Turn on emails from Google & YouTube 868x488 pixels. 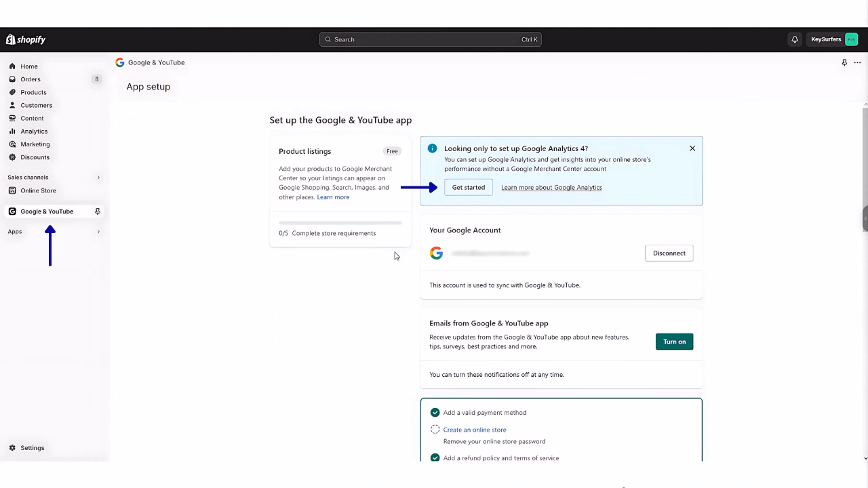pyautogui.click(x=674, y=342)
